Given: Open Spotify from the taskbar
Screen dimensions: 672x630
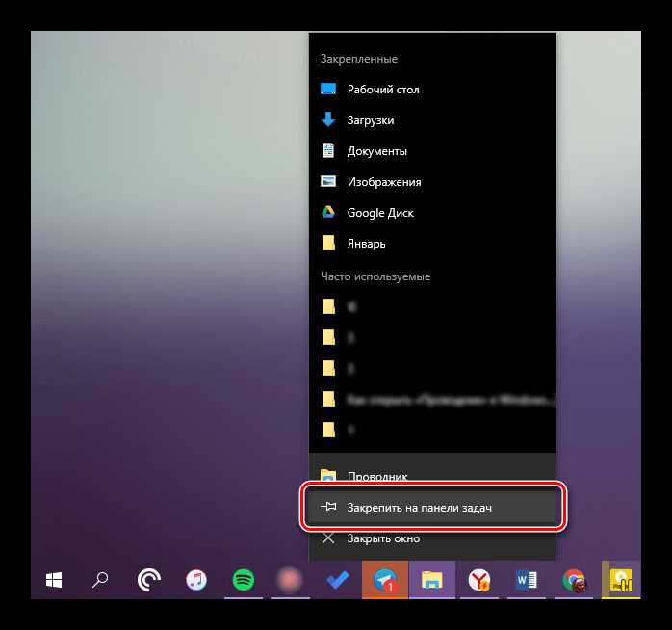Looking at the screenshot, I should pos(244,580).
